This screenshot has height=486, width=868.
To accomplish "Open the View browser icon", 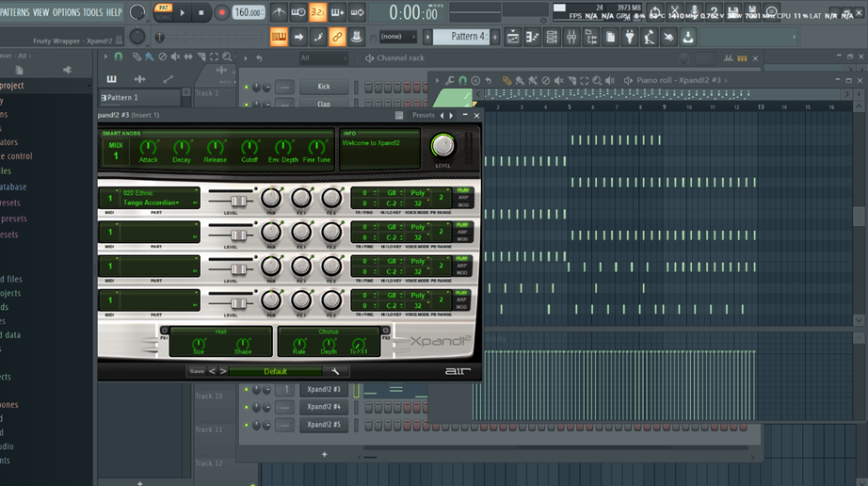I will coord(590,37).
